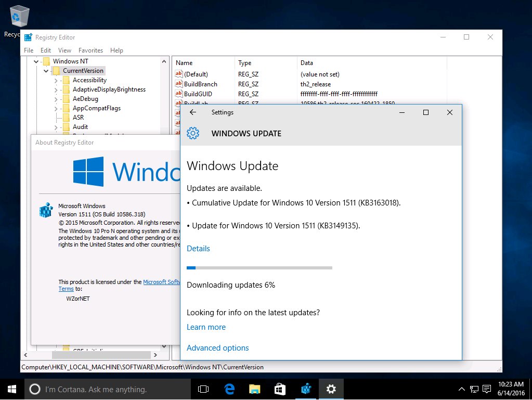Click the (value not set) data cell
The image size is (532, 400).
(x=320, y=74)
